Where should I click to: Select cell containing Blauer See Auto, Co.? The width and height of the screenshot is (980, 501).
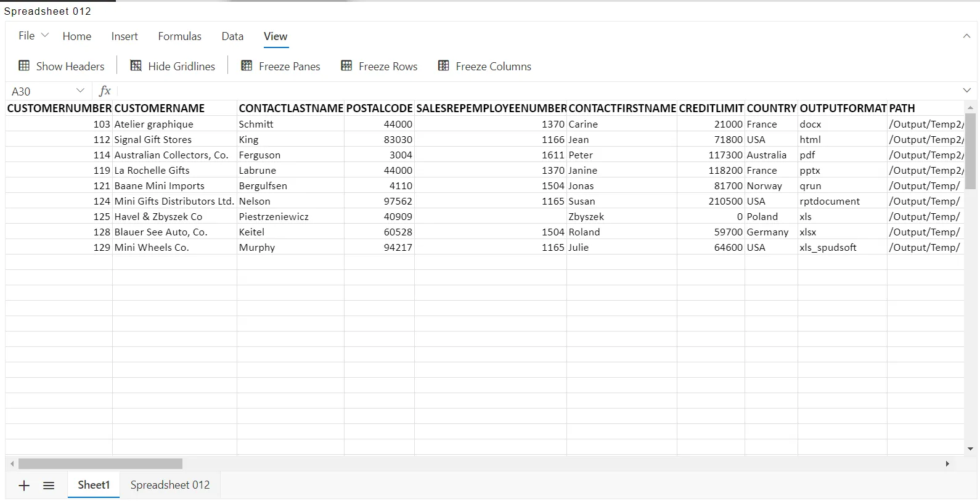175,232
